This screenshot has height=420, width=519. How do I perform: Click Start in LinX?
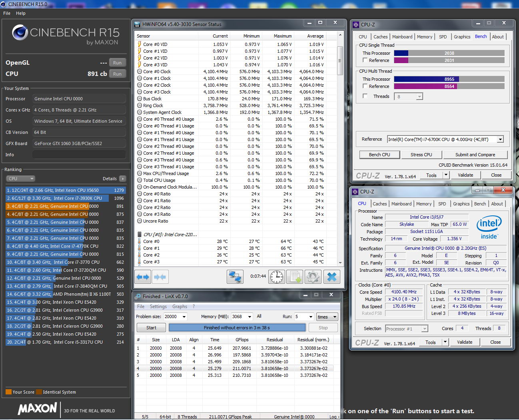151,328
